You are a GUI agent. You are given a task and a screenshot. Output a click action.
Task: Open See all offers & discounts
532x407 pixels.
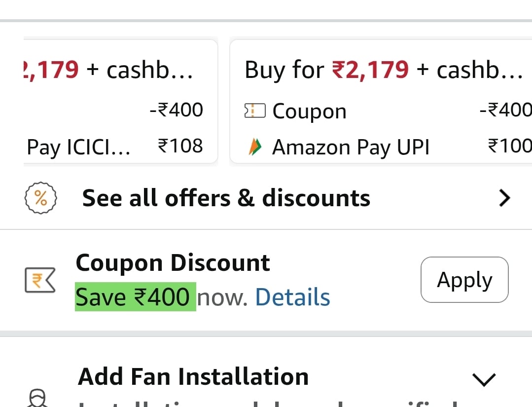(226, 198)
